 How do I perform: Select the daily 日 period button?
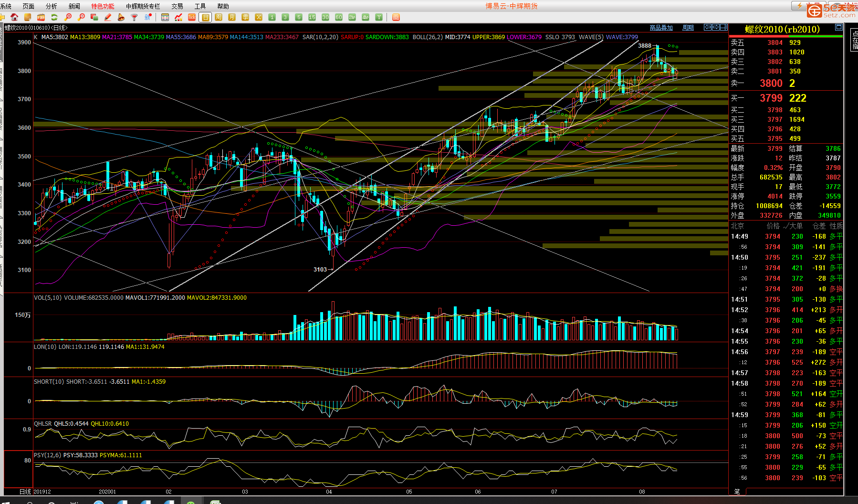205,17
